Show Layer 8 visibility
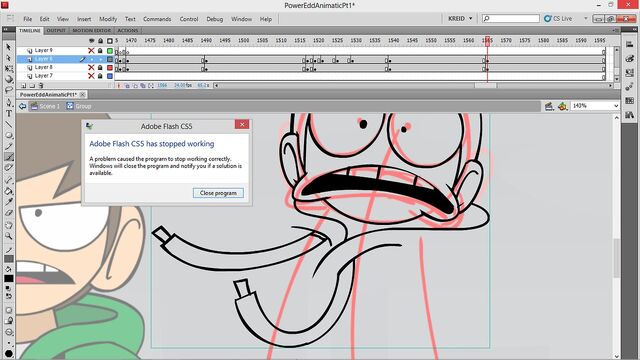This screenshot has height=360, width=640. 91,67
